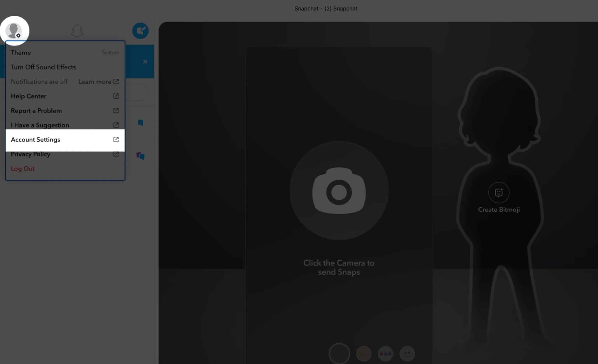Click the blue chat bubble icon in list
Image resolution: width=598 pixels, height=364 pixels.
[140, 123]
